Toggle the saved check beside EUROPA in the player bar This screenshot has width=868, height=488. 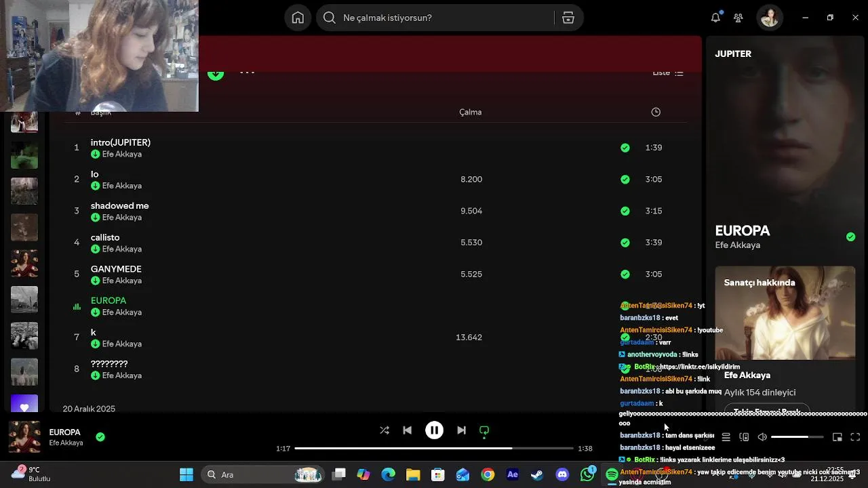(x=100, y=437)
